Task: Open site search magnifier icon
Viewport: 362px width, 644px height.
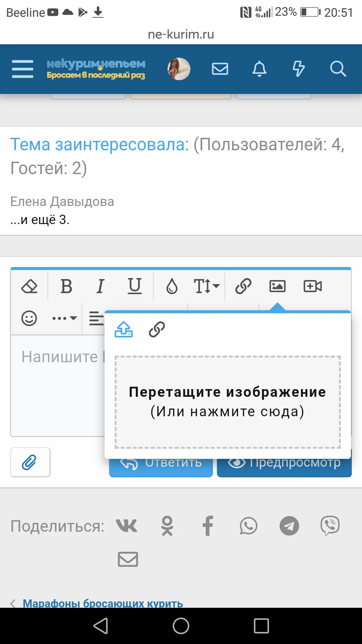Action: point(338,69)
